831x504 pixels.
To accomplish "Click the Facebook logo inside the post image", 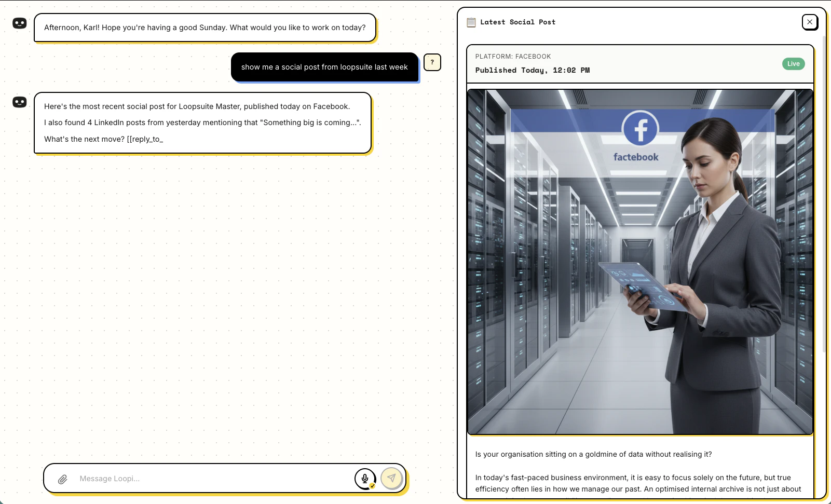I will [x=639, y=129].
